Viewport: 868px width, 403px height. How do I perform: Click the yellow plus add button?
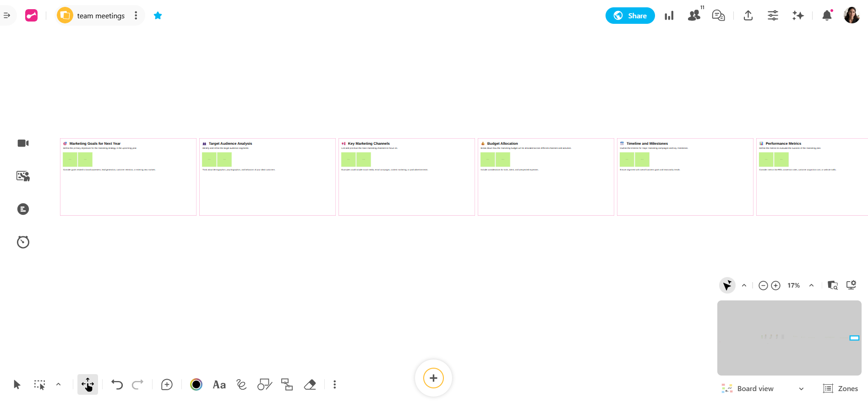[433, 378]
